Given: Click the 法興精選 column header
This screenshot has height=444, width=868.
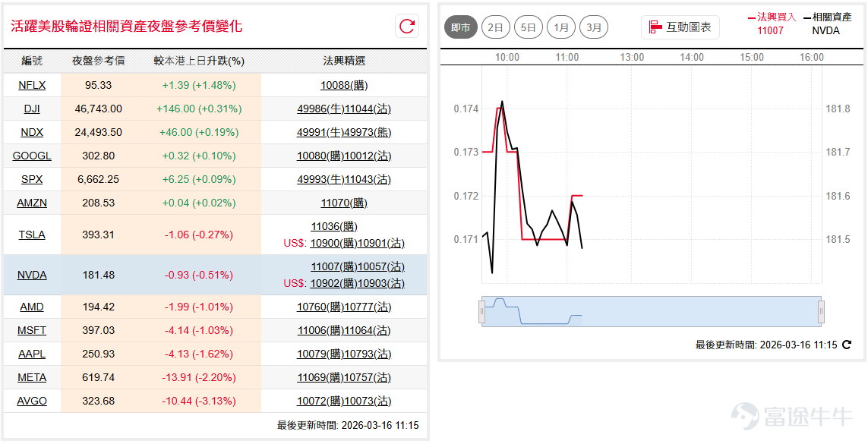Looking at the screenshot, I should pyautogui.click(x=344, y=61).
